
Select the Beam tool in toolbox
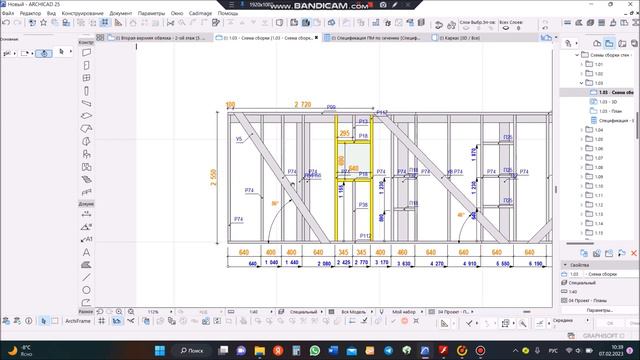pyautogui.click(x=86, y=103)
